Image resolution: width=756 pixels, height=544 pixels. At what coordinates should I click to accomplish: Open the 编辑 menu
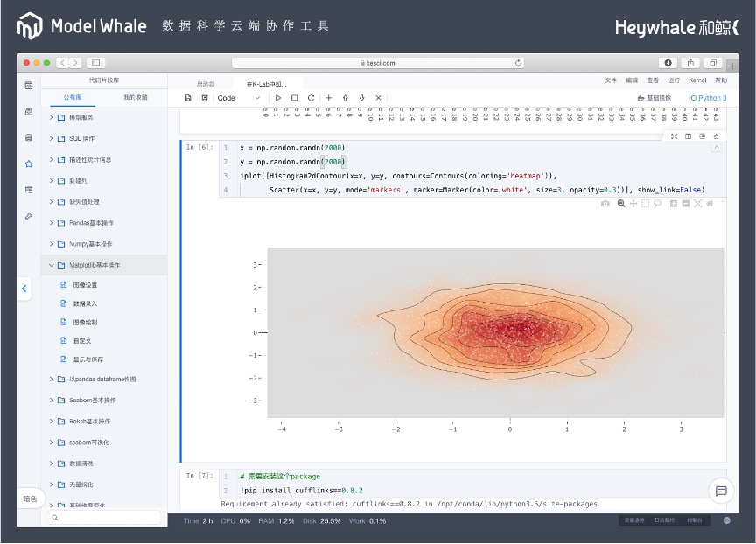coord(632,80)
